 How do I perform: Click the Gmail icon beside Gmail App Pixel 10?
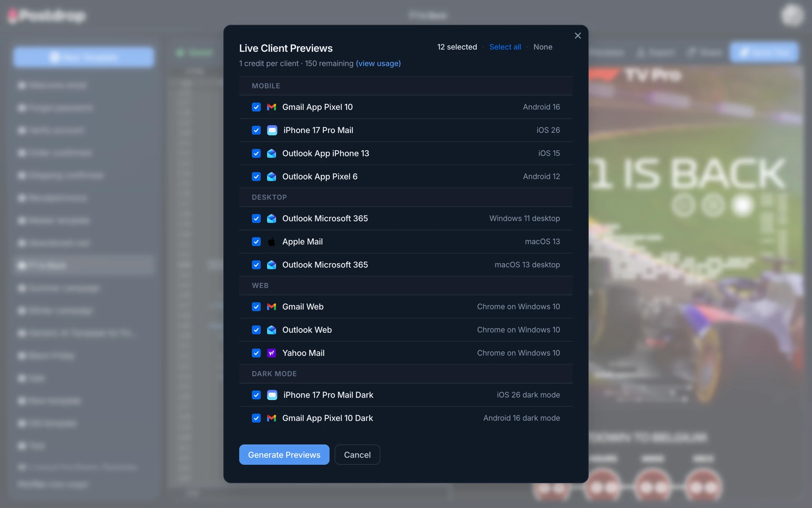pos(272,107)
